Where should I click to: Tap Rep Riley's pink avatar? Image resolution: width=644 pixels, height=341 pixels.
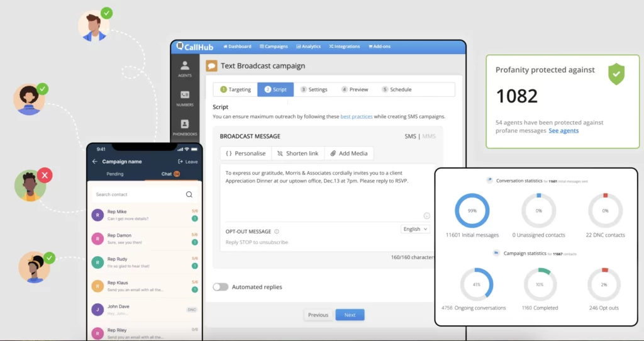click(x=97, y=333)
